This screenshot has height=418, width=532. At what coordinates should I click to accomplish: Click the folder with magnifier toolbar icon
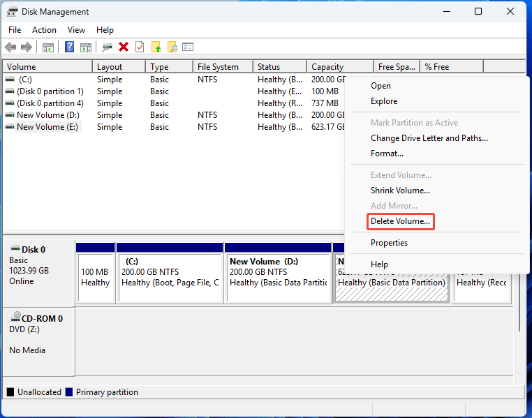[x=172, y=47]
